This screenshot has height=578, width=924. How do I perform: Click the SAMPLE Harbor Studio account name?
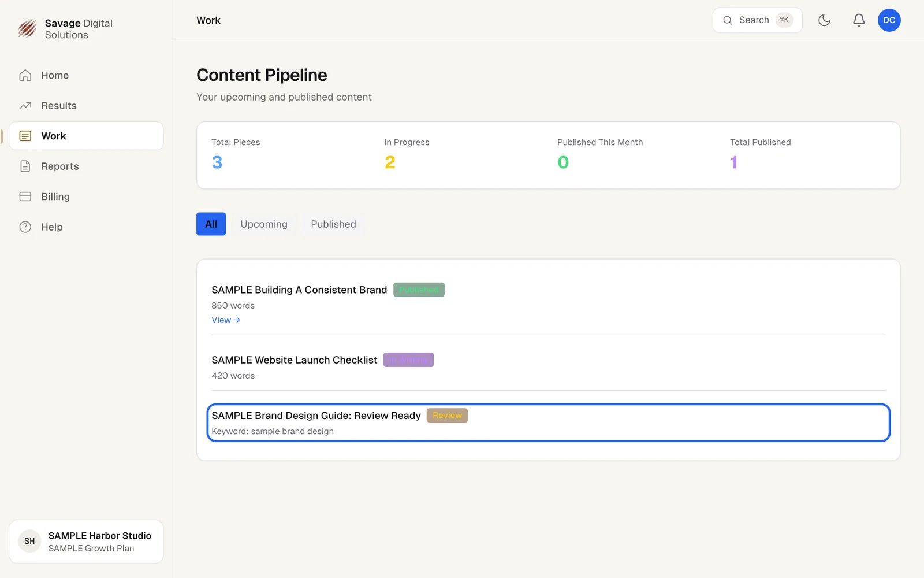click(100, 536)
